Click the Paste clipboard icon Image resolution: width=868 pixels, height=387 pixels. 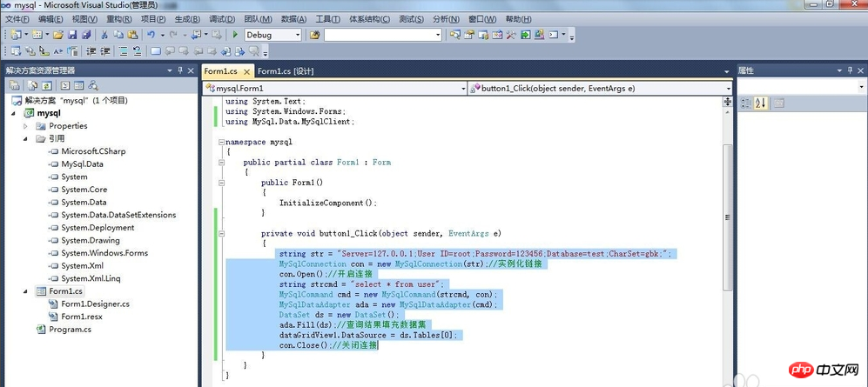tap(131, 35)
